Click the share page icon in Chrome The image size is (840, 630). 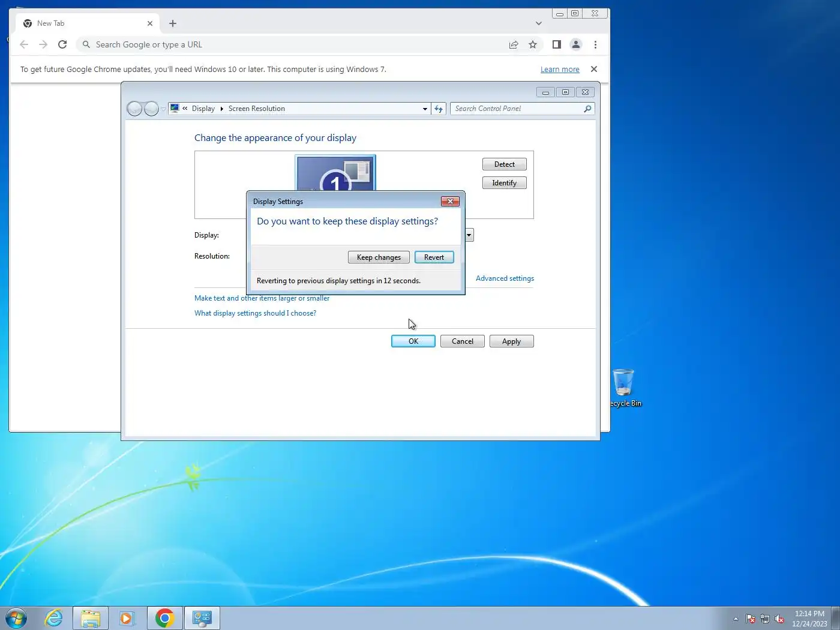coord(514,44)
